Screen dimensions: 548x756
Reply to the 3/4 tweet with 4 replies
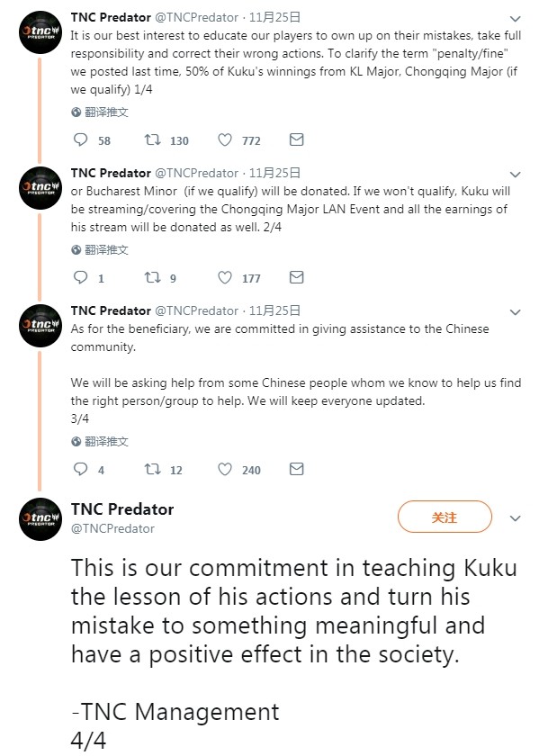pyautogui.click(x=80, y=470)
